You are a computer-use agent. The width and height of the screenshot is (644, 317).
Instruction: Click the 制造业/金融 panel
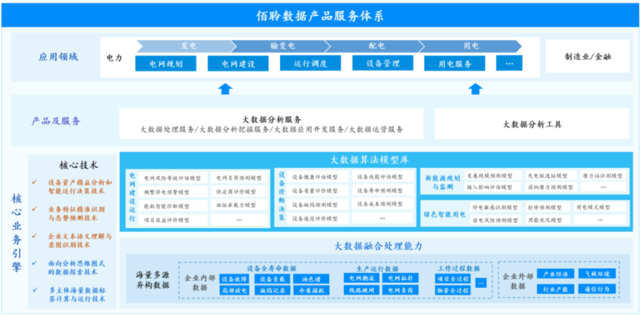tap(588, 56)
